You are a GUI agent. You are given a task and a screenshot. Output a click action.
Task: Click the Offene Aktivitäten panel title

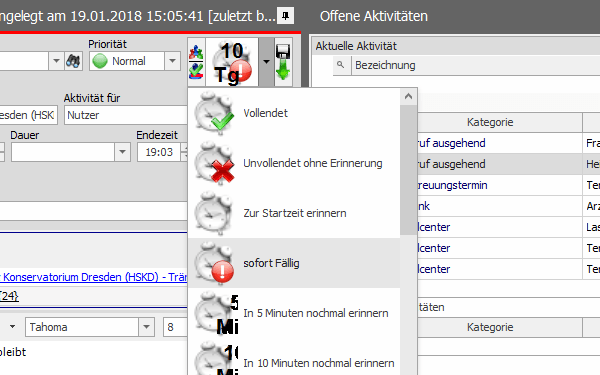click(373, 16)
